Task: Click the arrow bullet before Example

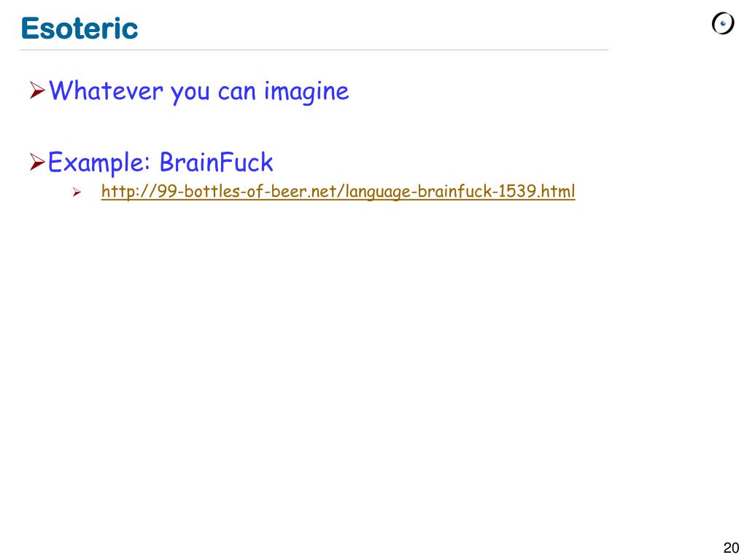Action: click(x=37, y=162)
